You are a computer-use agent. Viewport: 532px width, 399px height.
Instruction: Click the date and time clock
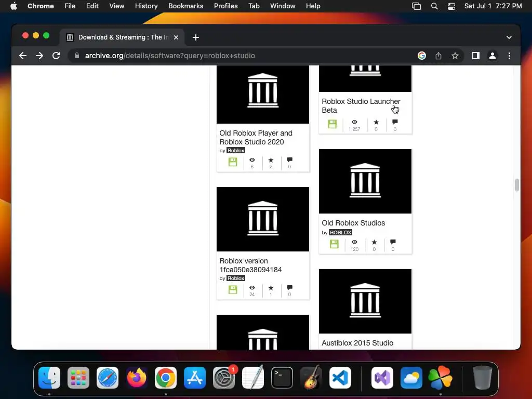pyautogui.click(x=493, y=6)
